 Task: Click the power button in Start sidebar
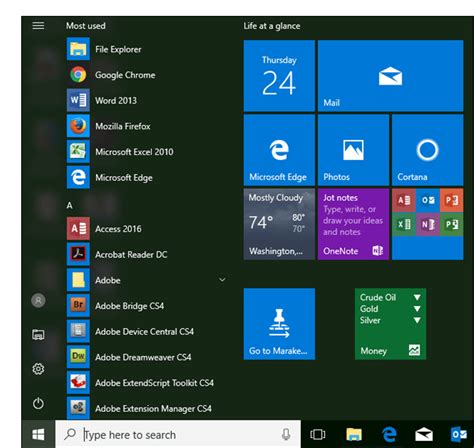pos(38,403)
